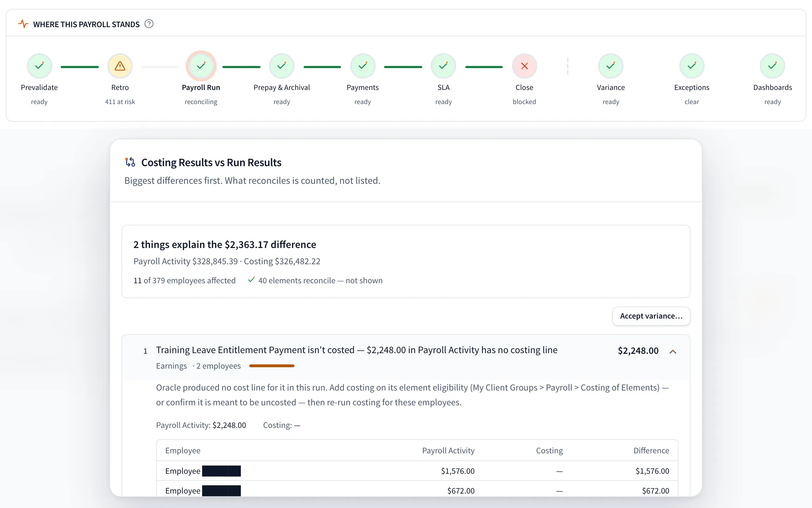Click the '411 at risk' status text
This screenshot has height=508, width=812.
click(x=120, y=102)
